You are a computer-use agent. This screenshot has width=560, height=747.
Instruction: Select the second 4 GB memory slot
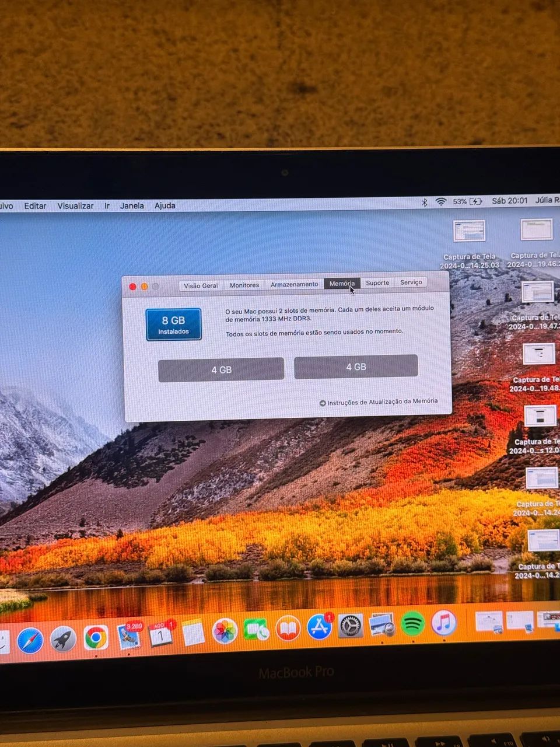[356, 366]
